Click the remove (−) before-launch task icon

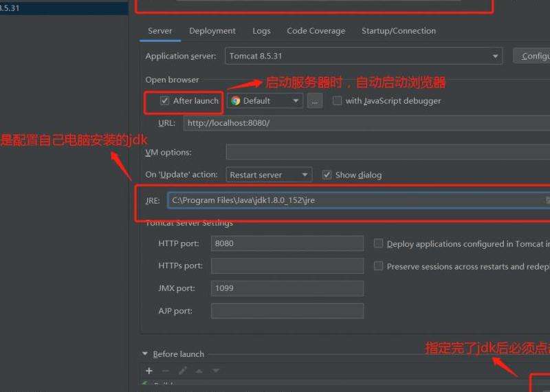[166, 371]
